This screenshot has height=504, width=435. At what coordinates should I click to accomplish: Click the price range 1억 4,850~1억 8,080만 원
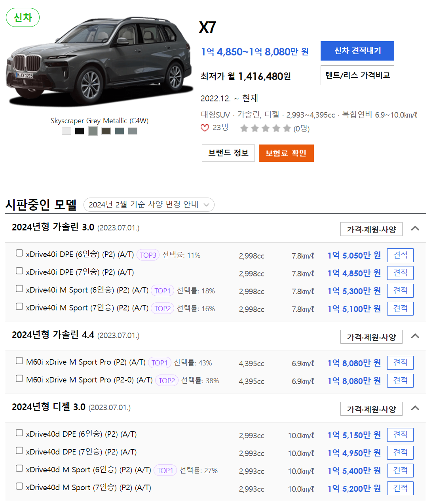coord(255,52)
